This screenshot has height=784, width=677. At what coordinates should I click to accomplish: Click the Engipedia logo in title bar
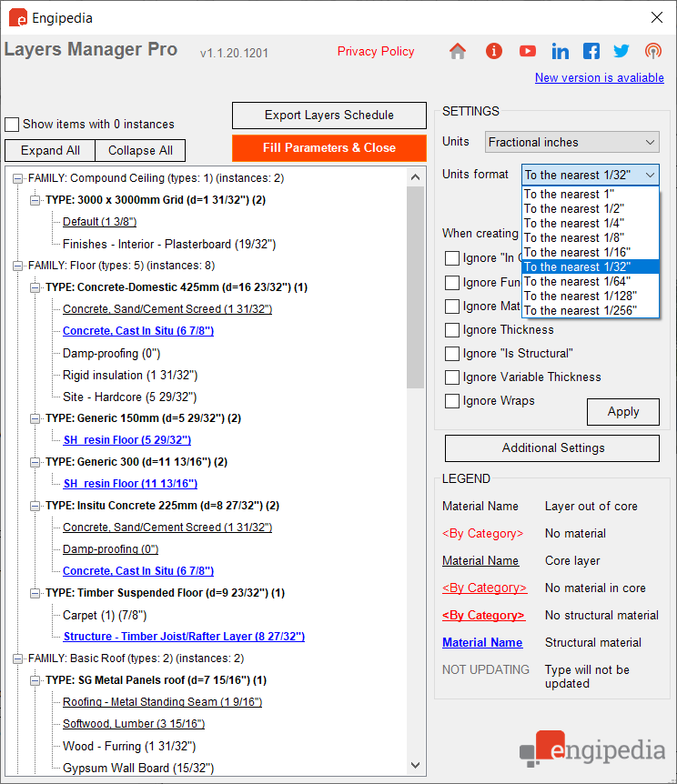(x=18, y=17)
